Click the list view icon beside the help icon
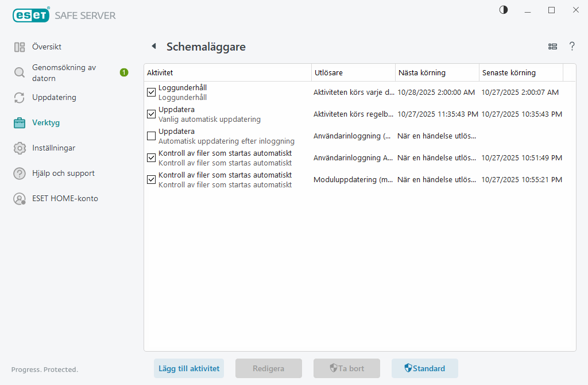588x385 pixels. pos(552,47)
